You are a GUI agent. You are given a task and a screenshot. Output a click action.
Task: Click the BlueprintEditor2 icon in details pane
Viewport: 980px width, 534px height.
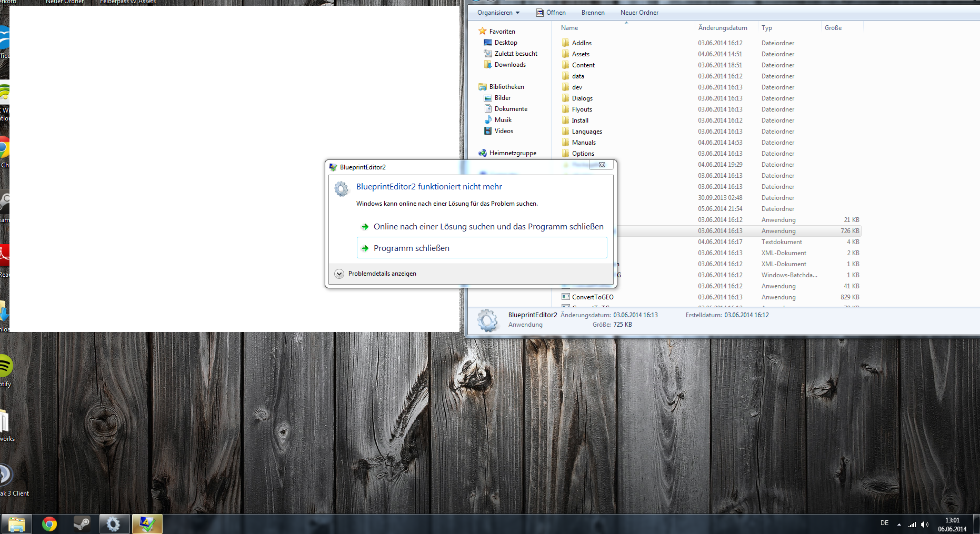(x=487, y=320)
